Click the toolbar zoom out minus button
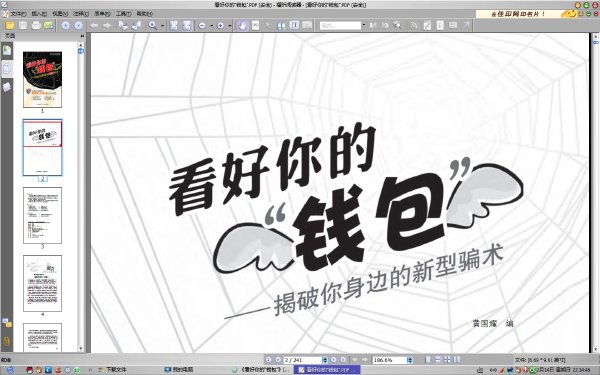This screenshot has width=600, height=375. click(x=202, y=26)
